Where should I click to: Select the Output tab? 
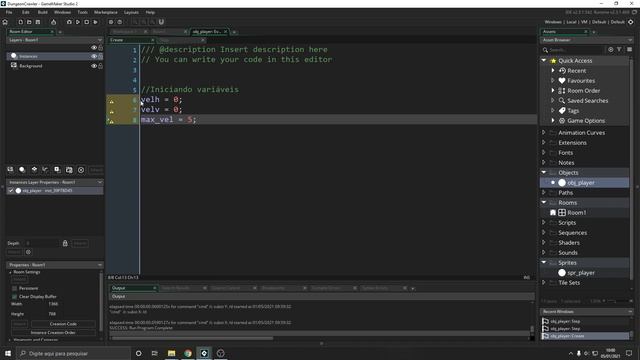pyautogui.click(x=133, y=288)
